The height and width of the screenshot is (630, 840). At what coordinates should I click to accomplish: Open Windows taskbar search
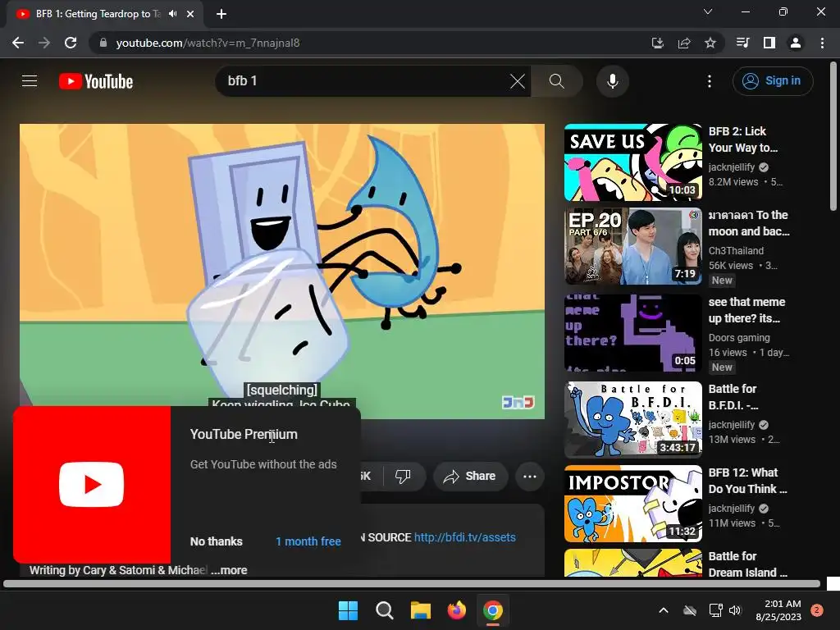pyautogui.click(x=384, y=610)
